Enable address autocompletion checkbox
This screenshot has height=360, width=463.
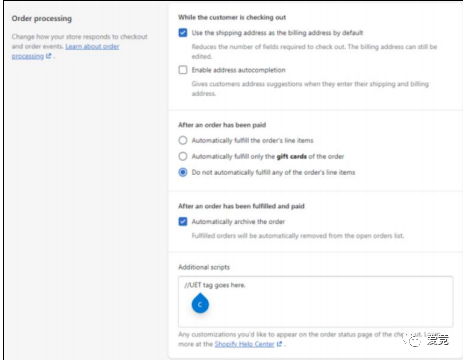[x=183, y=70]
